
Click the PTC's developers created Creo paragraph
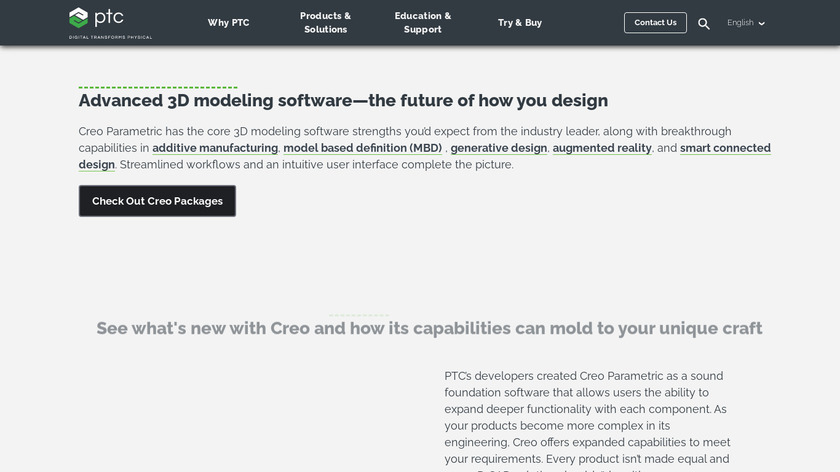point(588,421)
